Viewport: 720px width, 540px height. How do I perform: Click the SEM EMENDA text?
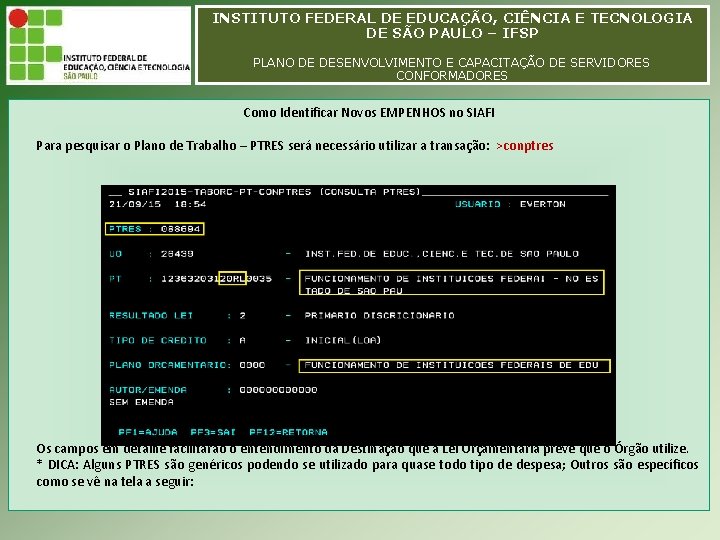pos(141,402)
